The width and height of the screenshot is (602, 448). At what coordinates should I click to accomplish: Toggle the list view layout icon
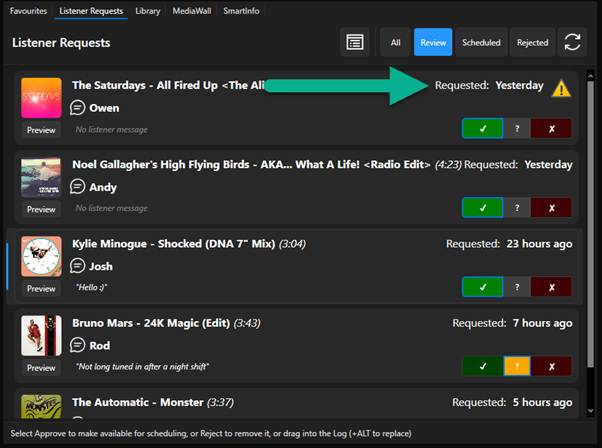tap(354, 42)
